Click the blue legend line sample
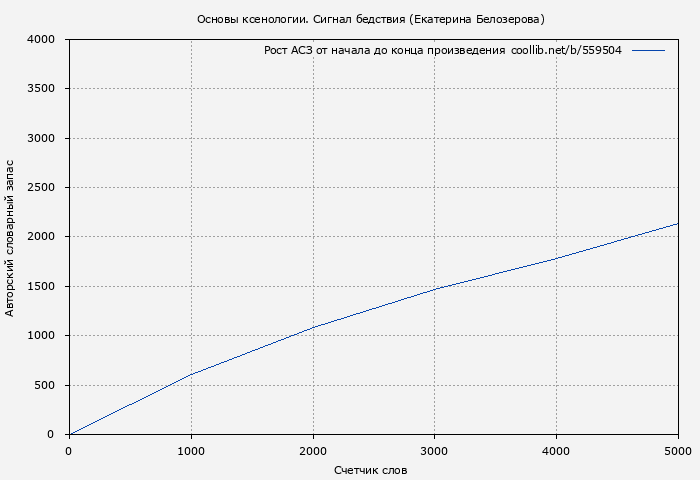This screenshot has height=480, width=700. coord(648,50)
